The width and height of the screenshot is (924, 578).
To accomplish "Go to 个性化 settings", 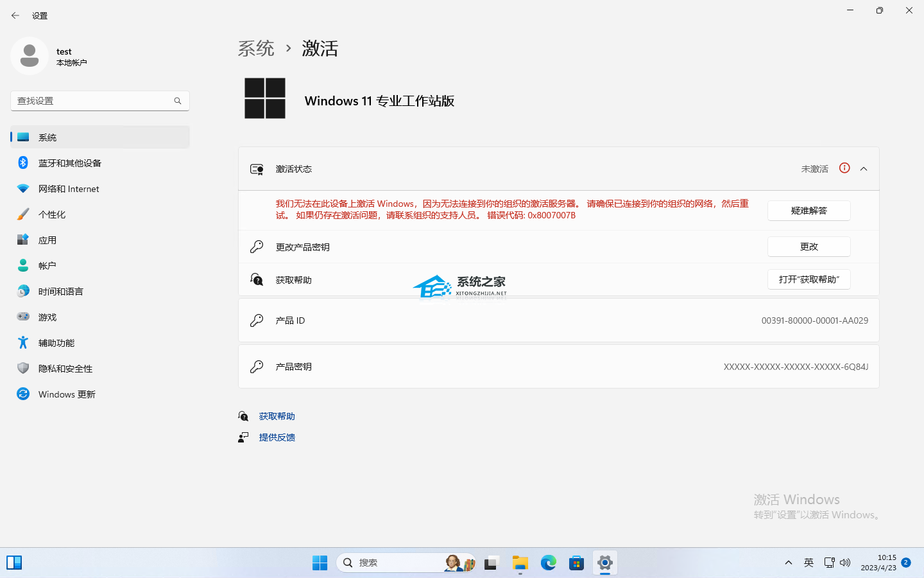I will 100,214.
